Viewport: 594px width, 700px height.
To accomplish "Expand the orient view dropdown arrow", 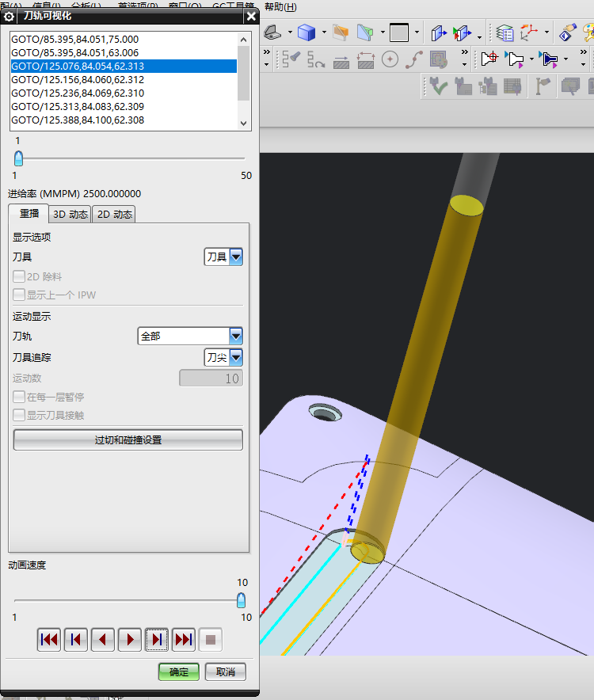I will click(x=291, y=32).
